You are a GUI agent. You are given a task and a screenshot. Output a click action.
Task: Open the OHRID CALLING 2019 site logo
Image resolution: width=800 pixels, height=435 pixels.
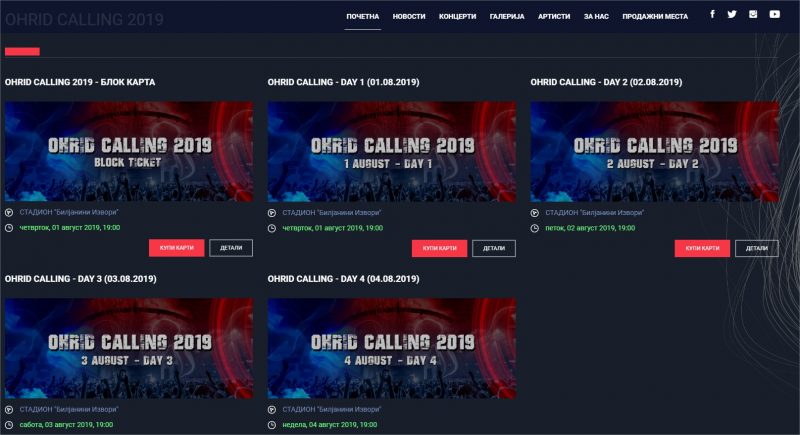pyautogui.click(x=84, y=19)
